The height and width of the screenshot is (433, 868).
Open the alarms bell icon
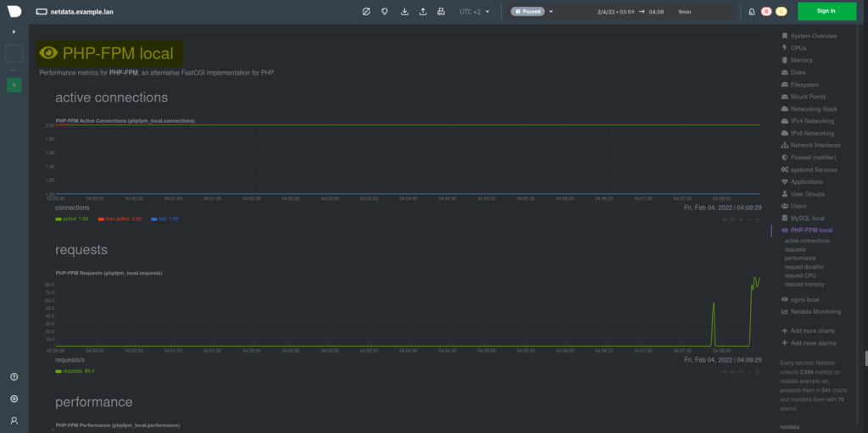point(751,12)
